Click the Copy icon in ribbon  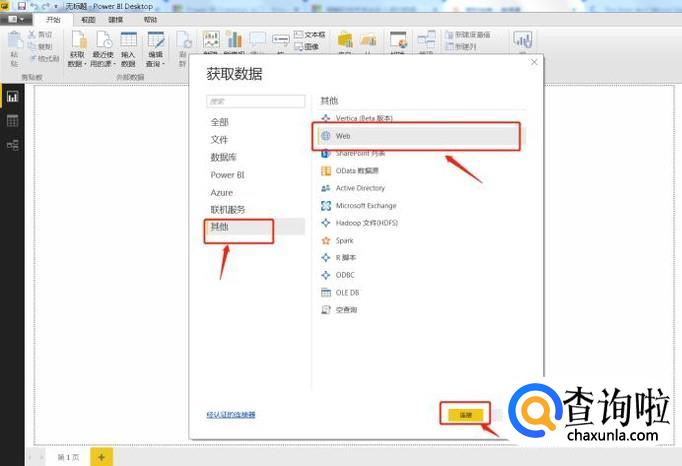(32, 46)
